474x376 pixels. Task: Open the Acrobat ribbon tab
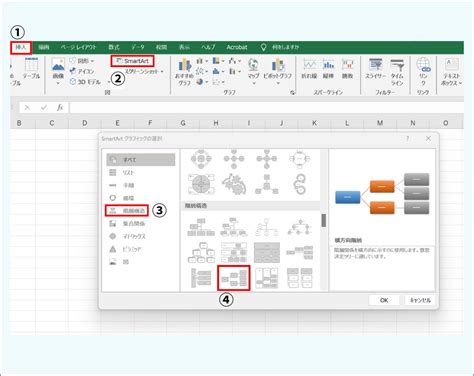237,47
